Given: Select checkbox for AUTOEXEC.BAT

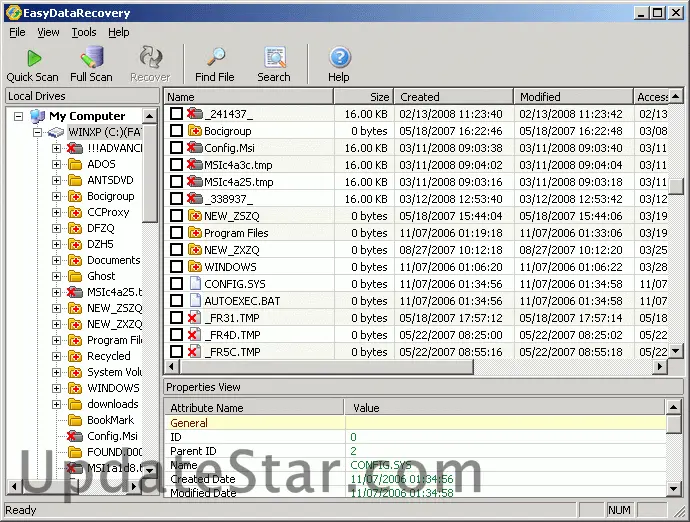Looking at the screenshot, I should [176, 301].
